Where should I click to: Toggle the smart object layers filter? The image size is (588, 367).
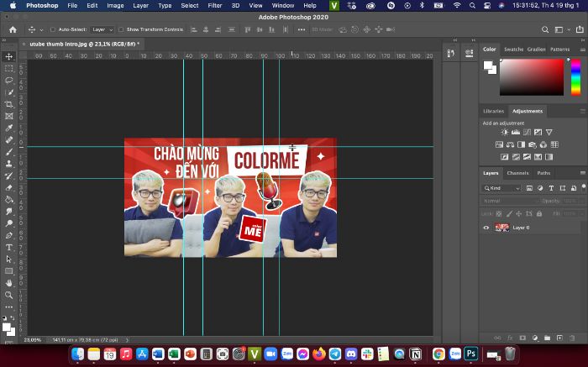tap(574, 188)
